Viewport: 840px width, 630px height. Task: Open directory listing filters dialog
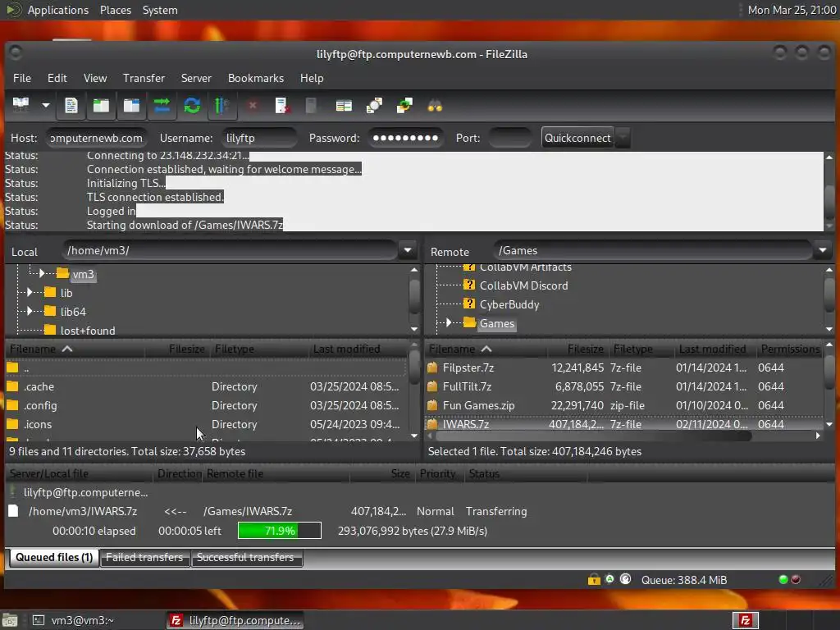coord(344,105)
